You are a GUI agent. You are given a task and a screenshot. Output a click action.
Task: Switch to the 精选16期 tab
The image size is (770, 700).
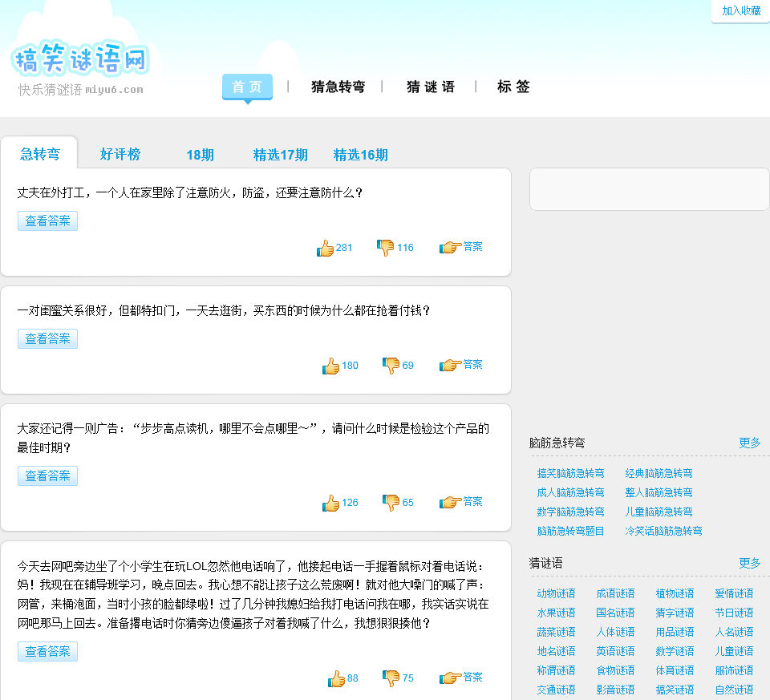(x=361, y=155)
